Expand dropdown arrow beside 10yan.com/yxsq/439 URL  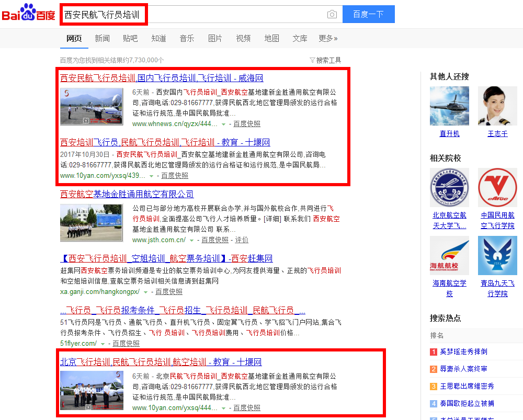tap(152, 176)
